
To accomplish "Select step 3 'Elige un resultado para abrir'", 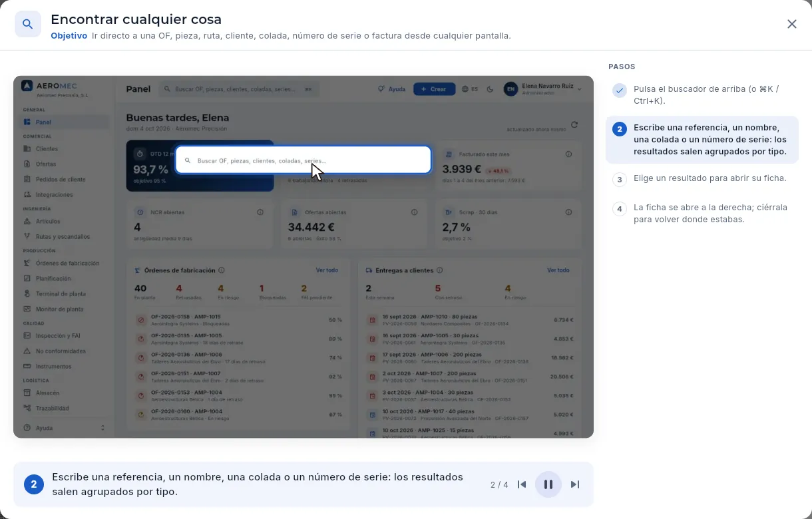I will 702,179.
